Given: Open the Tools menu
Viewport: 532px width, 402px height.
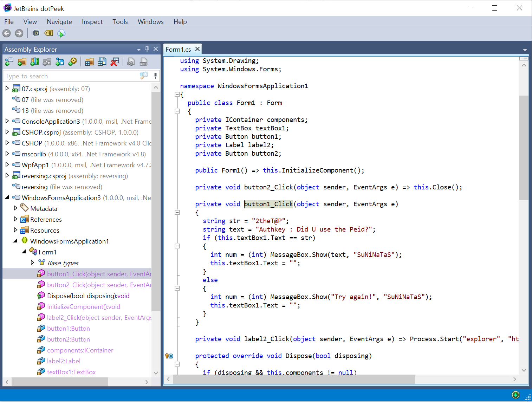Looking at the screenshot, I should pos(120,21).
